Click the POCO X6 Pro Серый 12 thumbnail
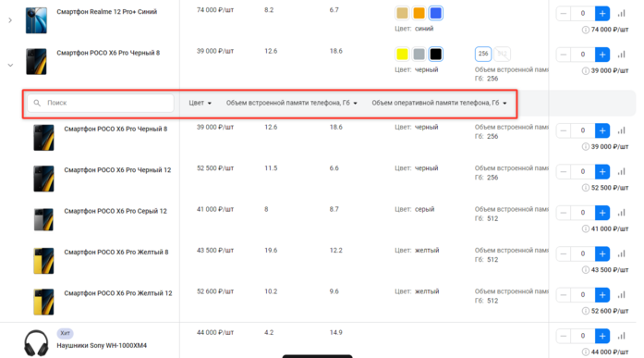The image size is (644, 358). [43, 219]
